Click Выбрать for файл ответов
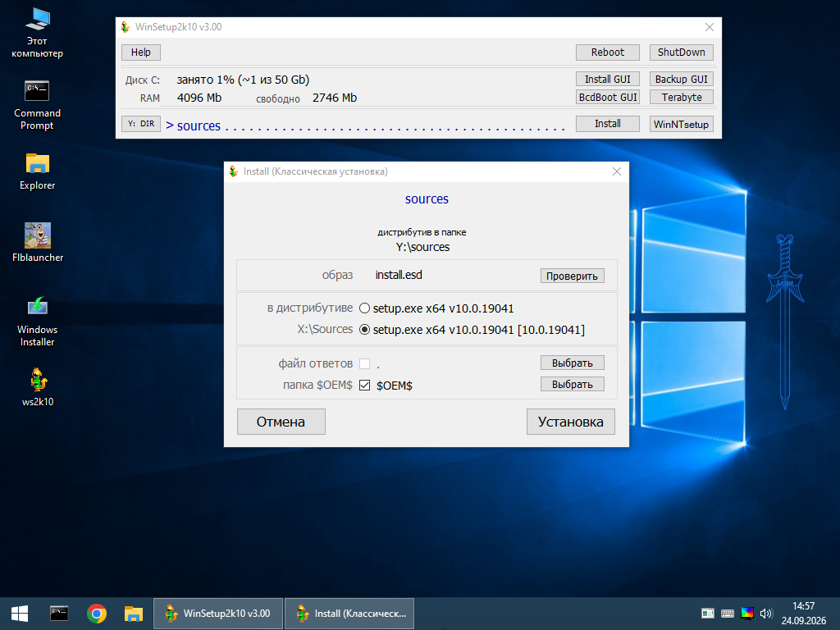 click(572, 363)
